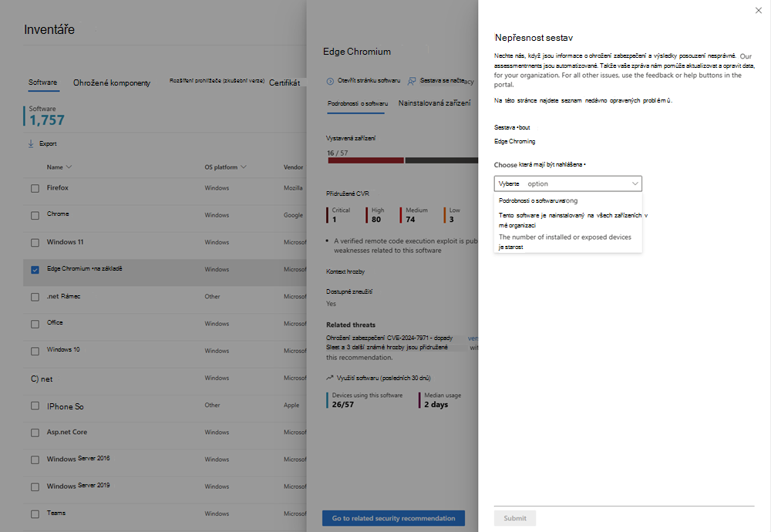The image size is (771, 532).
Task: Click the High CVE count 80
Action: [376, 220]
